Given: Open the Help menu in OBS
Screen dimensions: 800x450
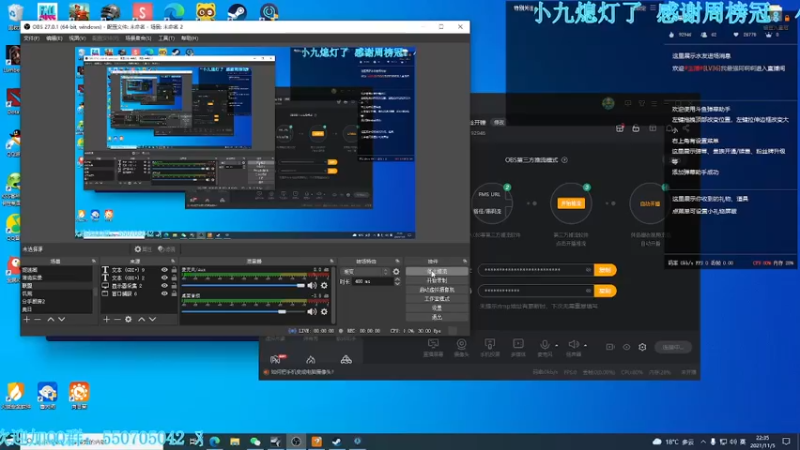Looking at the screenshot, I should point(189,38).
